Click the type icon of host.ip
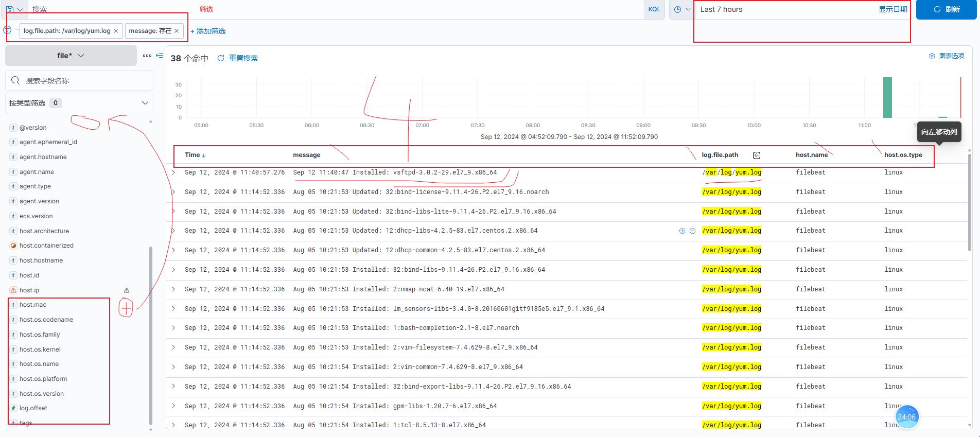980x437 pixels. [13, 290]
